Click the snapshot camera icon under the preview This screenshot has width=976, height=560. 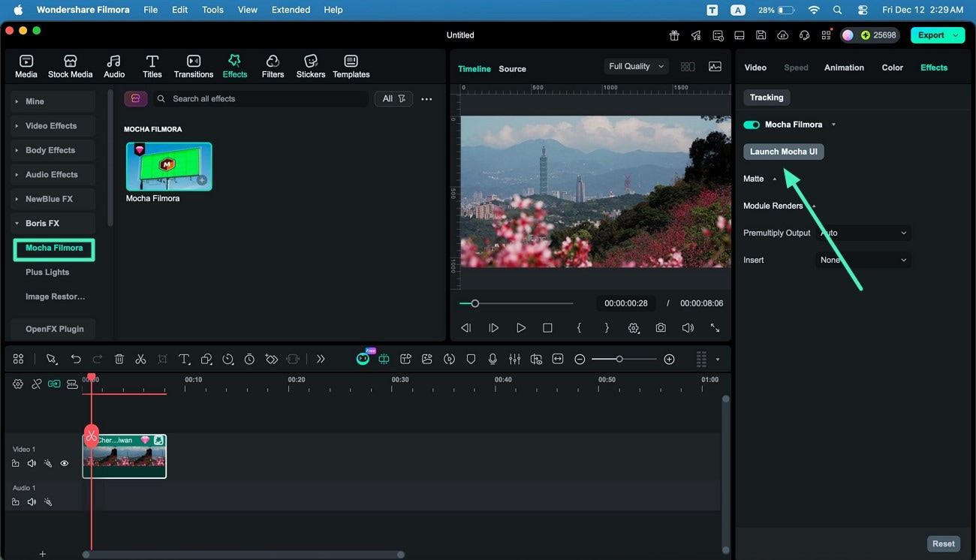[x=660, y=328]
